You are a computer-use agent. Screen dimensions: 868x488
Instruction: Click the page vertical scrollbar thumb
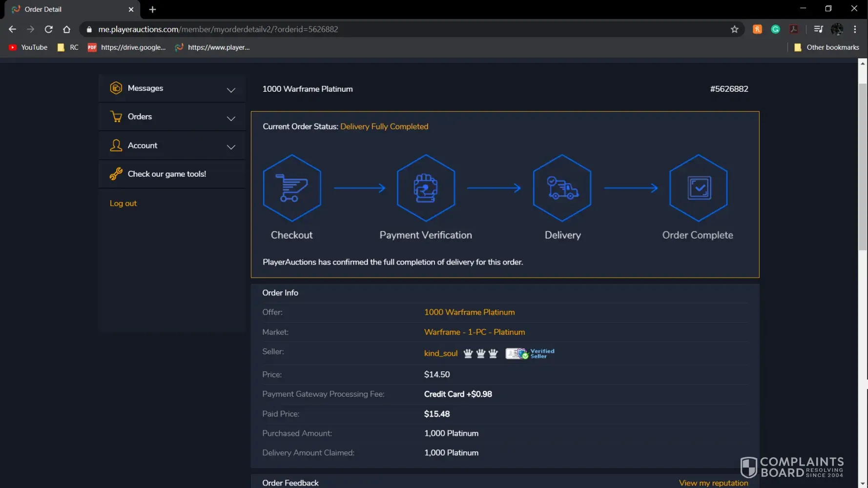point(862,166)
